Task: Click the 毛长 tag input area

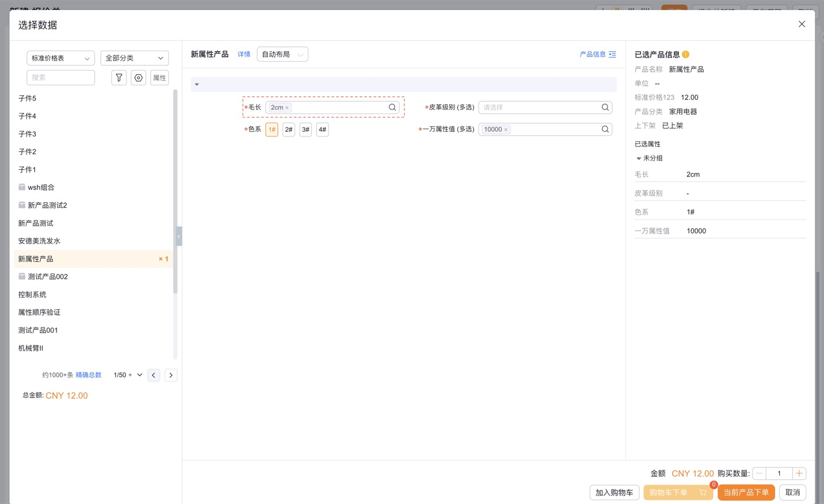Action: point(333,108)
